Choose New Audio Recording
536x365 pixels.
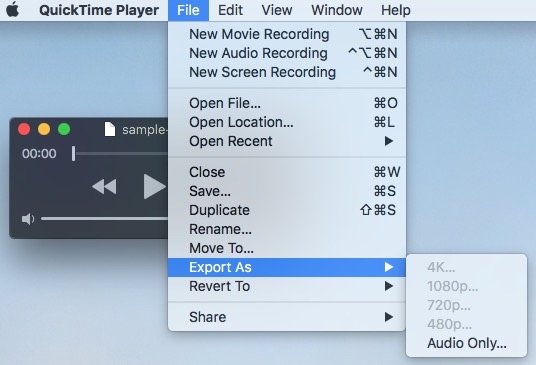287,53
